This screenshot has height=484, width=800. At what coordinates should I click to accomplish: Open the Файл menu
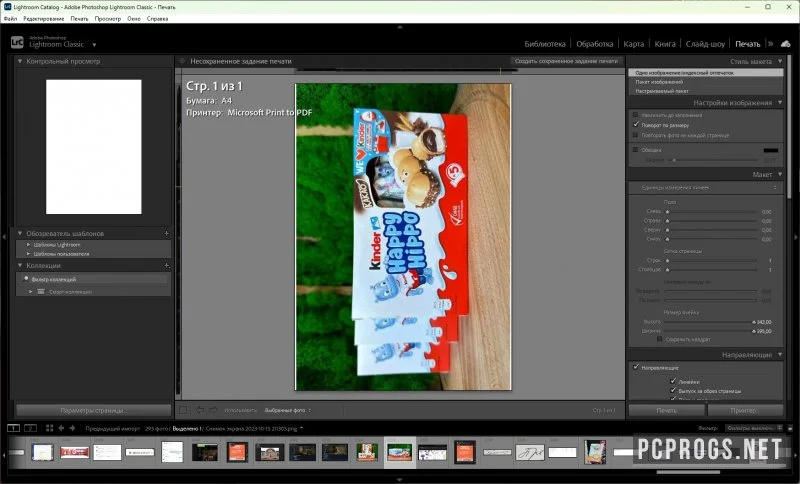[x=10, y=18]
